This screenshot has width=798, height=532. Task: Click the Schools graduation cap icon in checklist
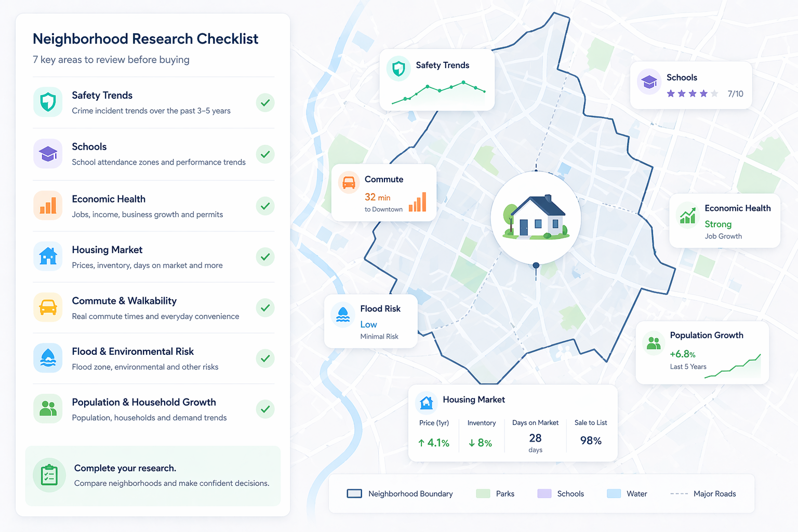pos(48,154)
